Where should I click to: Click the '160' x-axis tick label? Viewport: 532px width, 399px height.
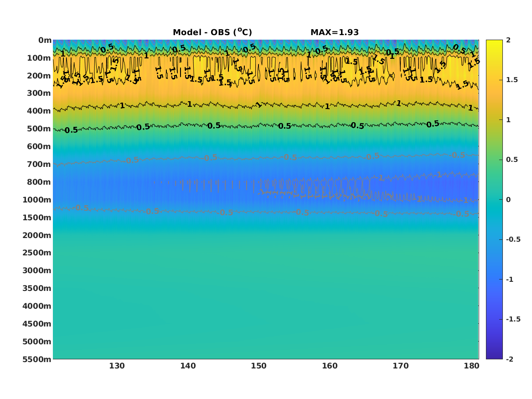[x=330, y=366]
